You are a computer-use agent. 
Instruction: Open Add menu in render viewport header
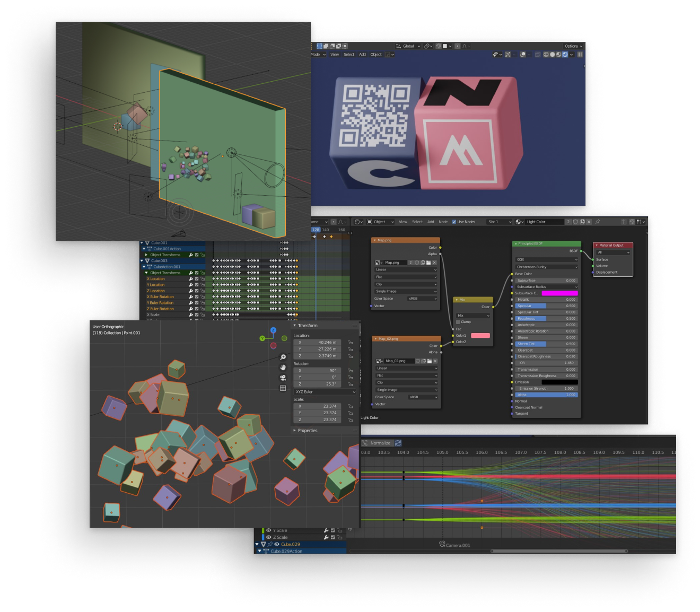point(362,55)
